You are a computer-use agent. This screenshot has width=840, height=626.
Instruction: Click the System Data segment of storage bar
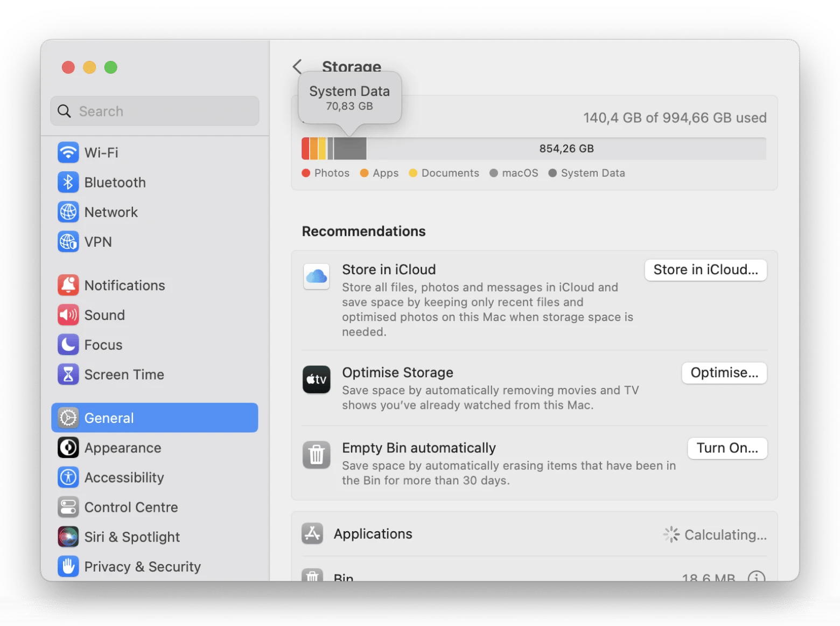[350, 149]
